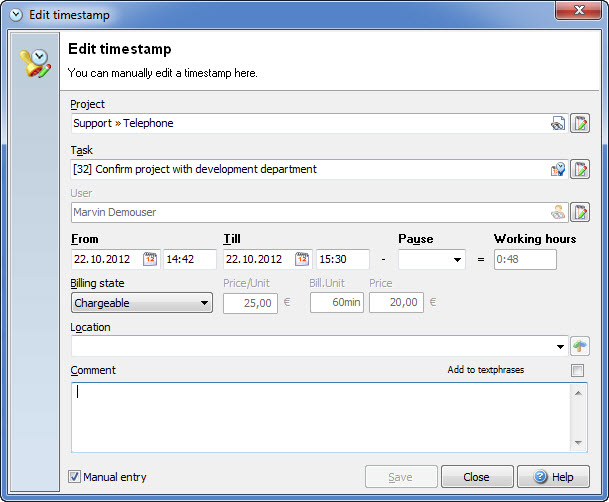This screenshot has width=609, height=502.
Task: Open the From date calendar picker
Action: click(x=150, y=259)
